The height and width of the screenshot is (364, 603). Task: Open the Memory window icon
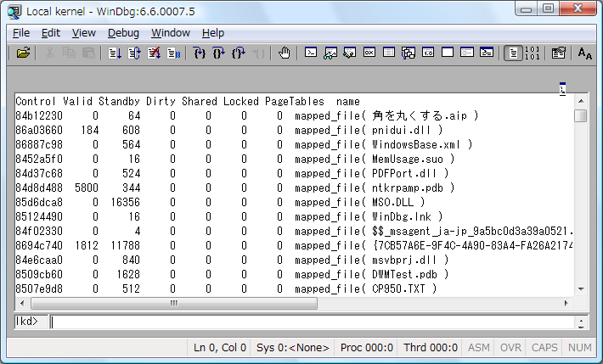(x=389, y=53)
